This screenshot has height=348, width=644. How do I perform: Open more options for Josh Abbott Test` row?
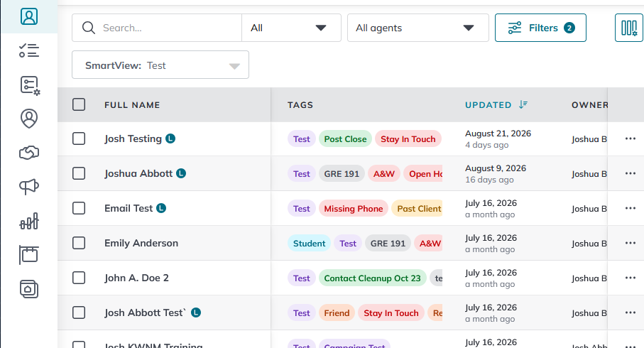pyautogui.click(x=631, y=312)
